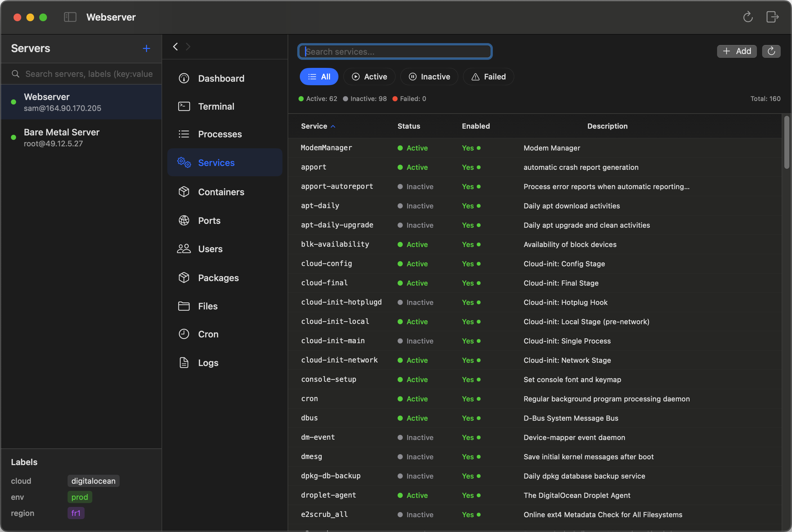The height and width of the screenshot is (532, 792).
Task: Select the Webserver server entry
Action: coord(81,102)
